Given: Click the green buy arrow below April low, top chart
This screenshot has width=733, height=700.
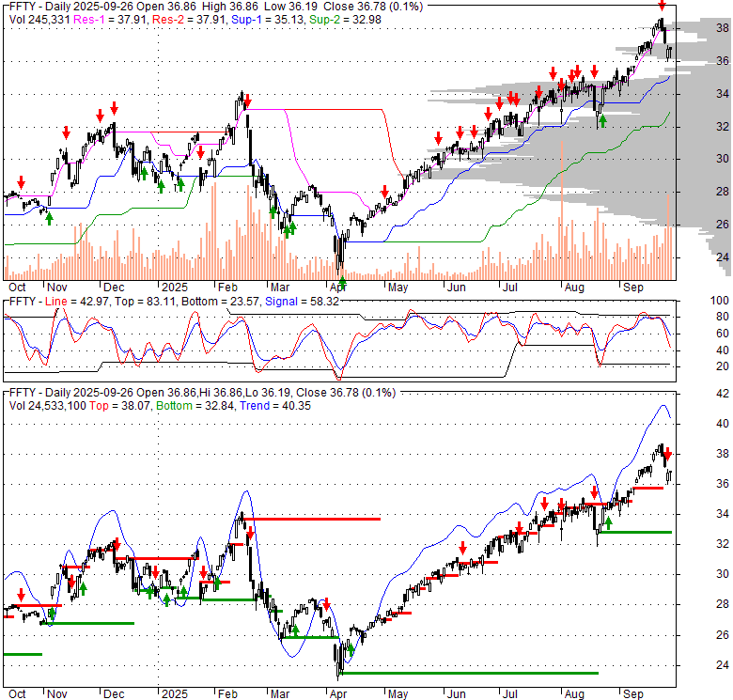Looking at the screenshot, I should click(x=342, y=282).
